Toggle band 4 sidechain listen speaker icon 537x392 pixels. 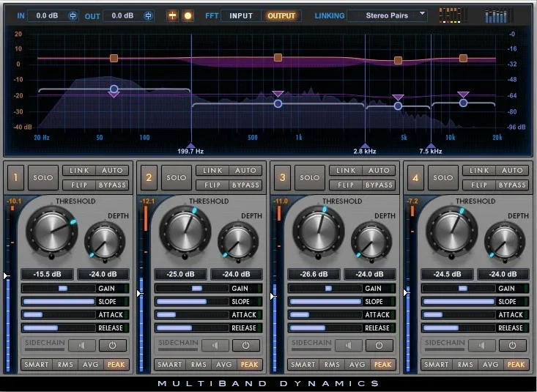tap(482, 345)
